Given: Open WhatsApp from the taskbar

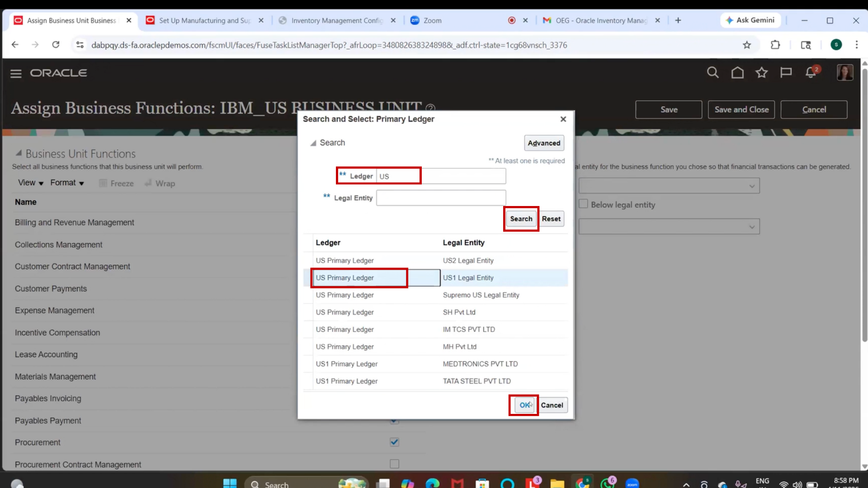Looking at the screenshot, I should click(608, 483).
